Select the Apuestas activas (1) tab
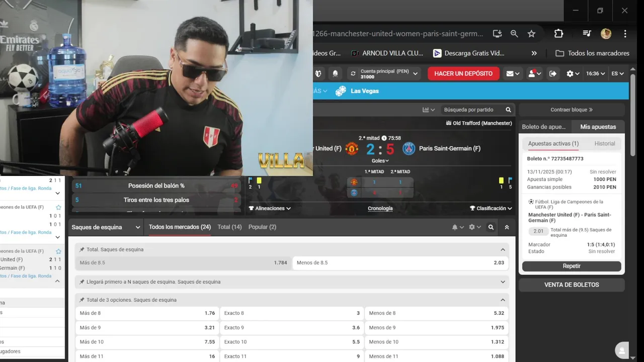644x362 pixels. point(553,144)
